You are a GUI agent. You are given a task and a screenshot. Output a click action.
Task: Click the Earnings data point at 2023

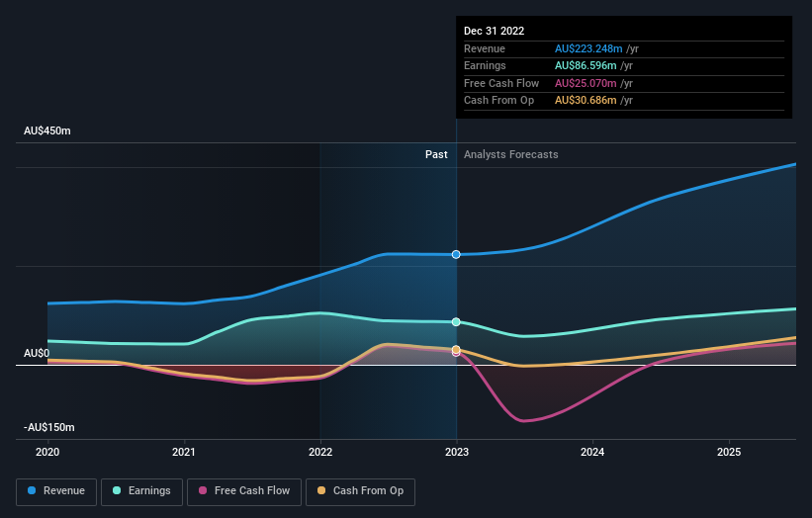[456, 322]
